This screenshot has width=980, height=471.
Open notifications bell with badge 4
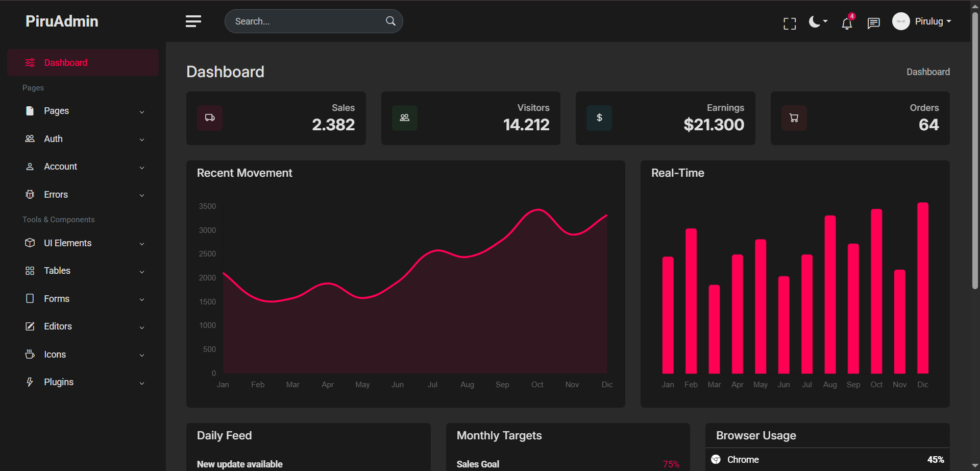847,22
